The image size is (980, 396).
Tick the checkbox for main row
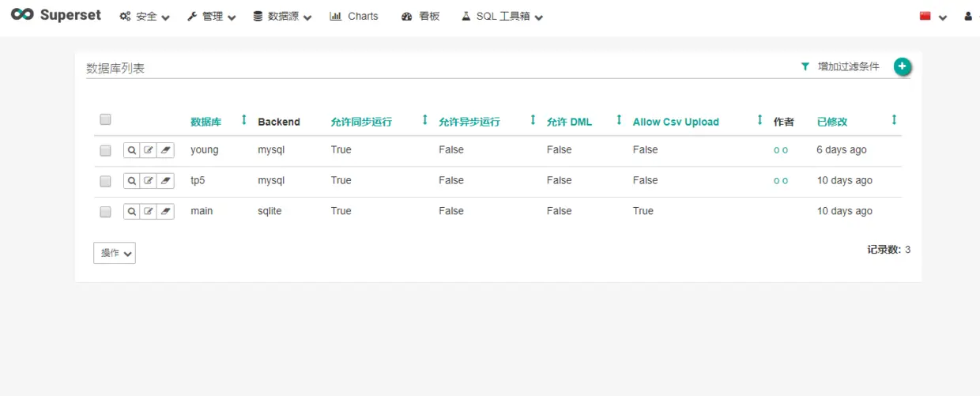105,212
